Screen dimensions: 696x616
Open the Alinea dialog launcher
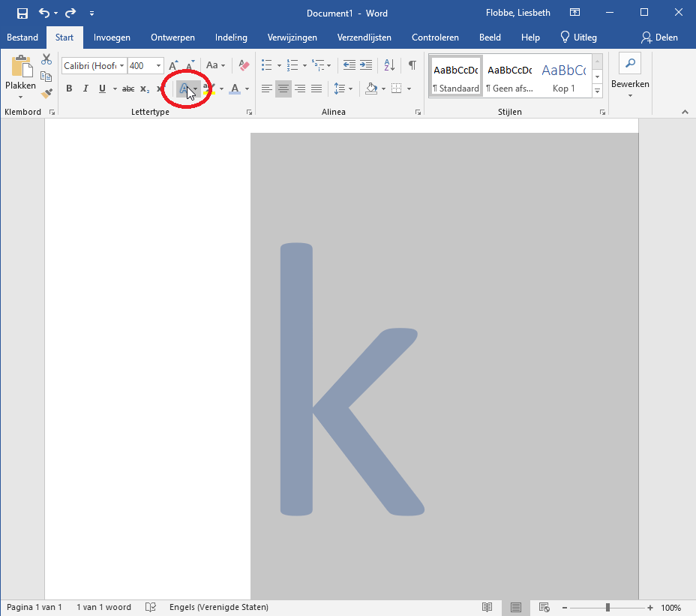click(418, 113)
